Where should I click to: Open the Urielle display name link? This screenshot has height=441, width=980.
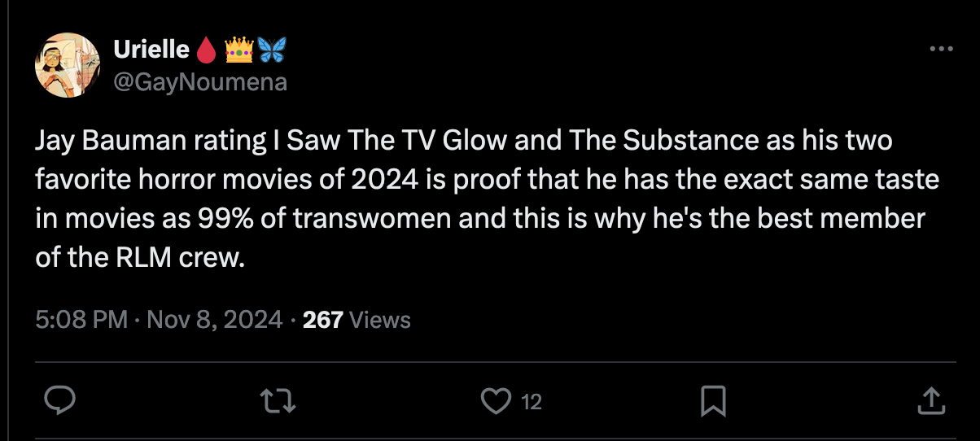pyautogui.click(x=152, y=50)
